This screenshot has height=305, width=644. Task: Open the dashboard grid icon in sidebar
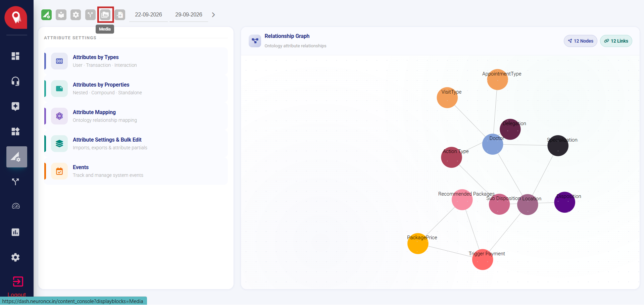tap(15, 56)
